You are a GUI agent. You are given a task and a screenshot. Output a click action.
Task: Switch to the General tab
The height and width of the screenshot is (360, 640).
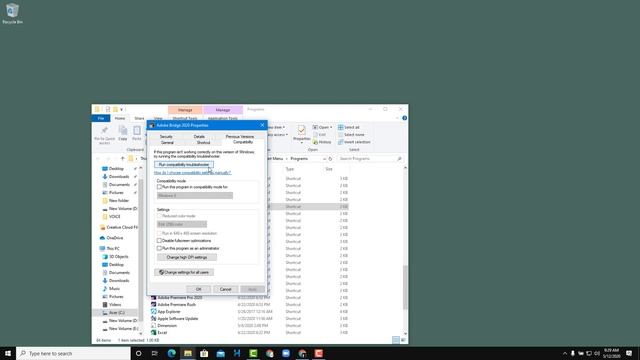coord(167,143)
